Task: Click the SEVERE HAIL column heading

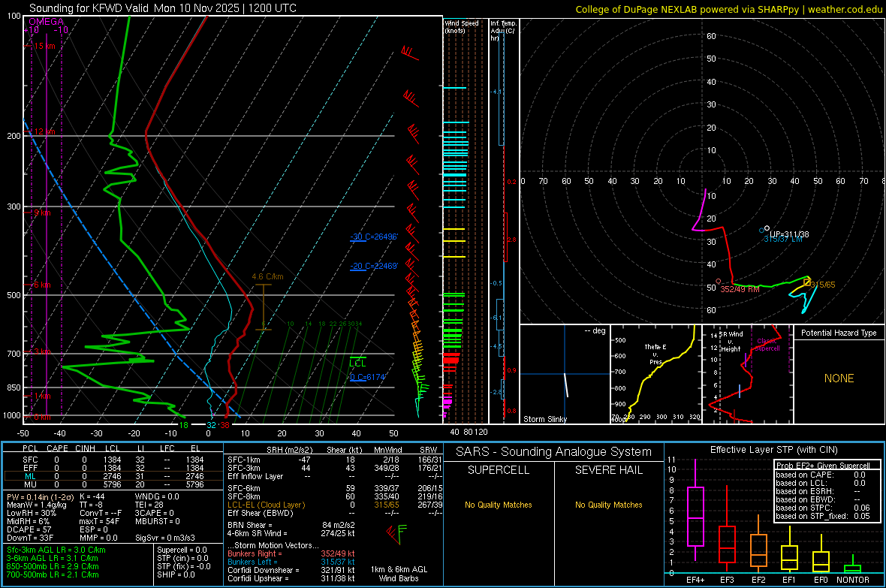Action: (x=608, y=470)
